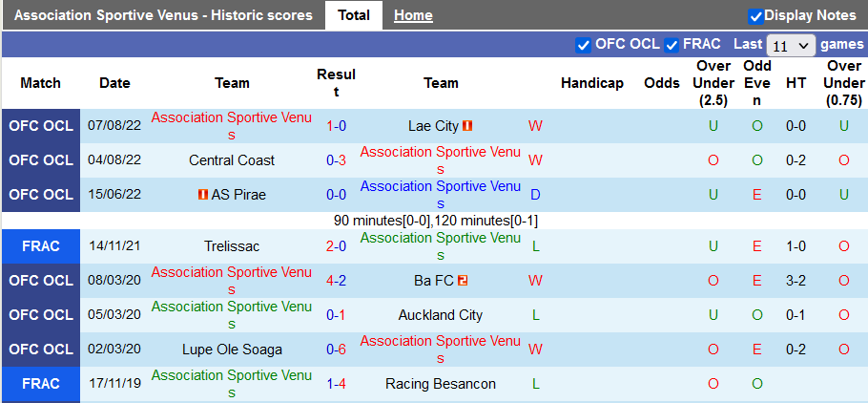The image size is (868, 403).
Task: Switch to the Total tab
Action: click(x=354, y=15)
